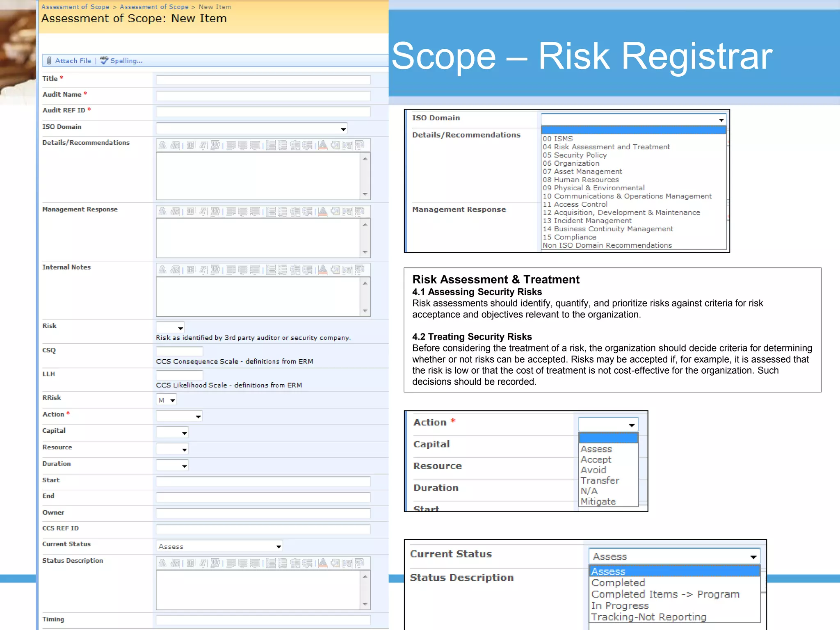The height and width of the screenshot is (630, 840).
Task: Open the Risk dropdown
Action: tap(170, 327)
